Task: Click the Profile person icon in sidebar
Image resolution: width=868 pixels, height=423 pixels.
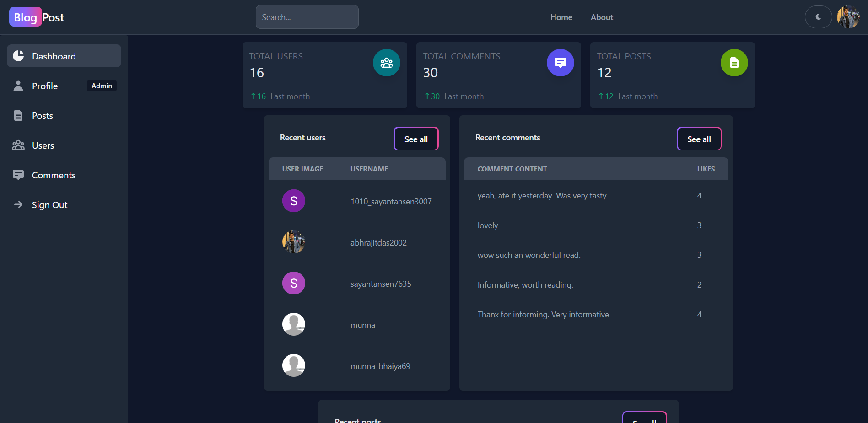Action: click(18, 86)
